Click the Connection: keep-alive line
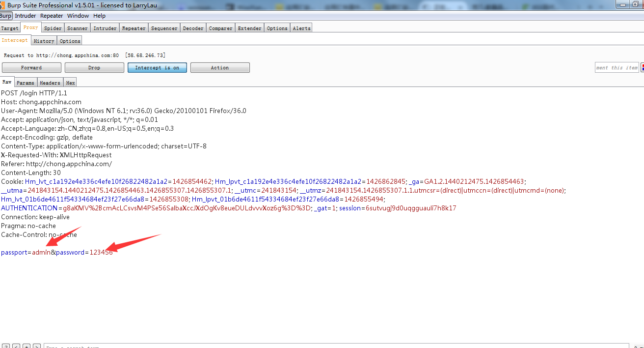 pos(35,217)
